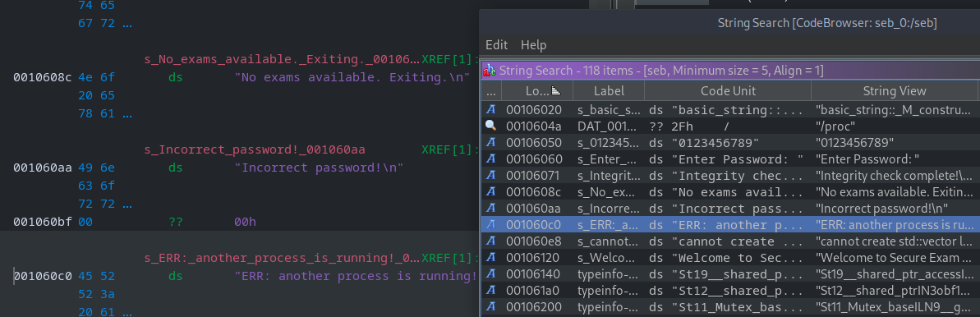
Task: Open the Help menu in String Search
Action: pos(534,45)
